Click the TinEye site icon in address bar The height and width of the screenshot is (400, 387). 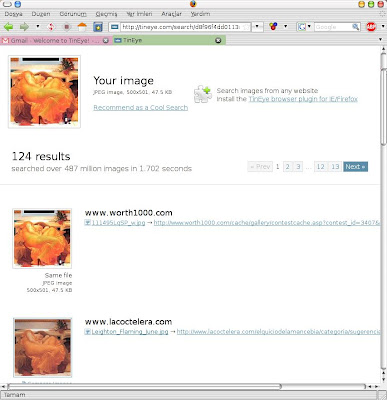114,27
